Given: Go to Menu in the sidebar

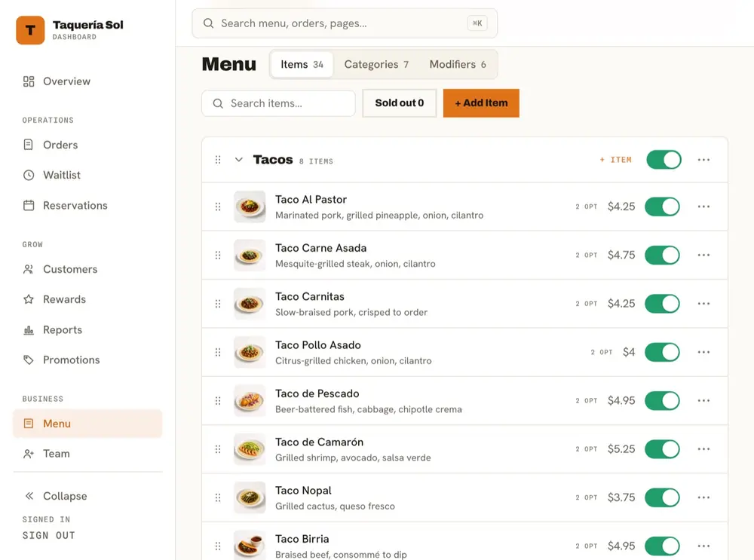Looking at the screenshot, I should [x=87, y=424].
